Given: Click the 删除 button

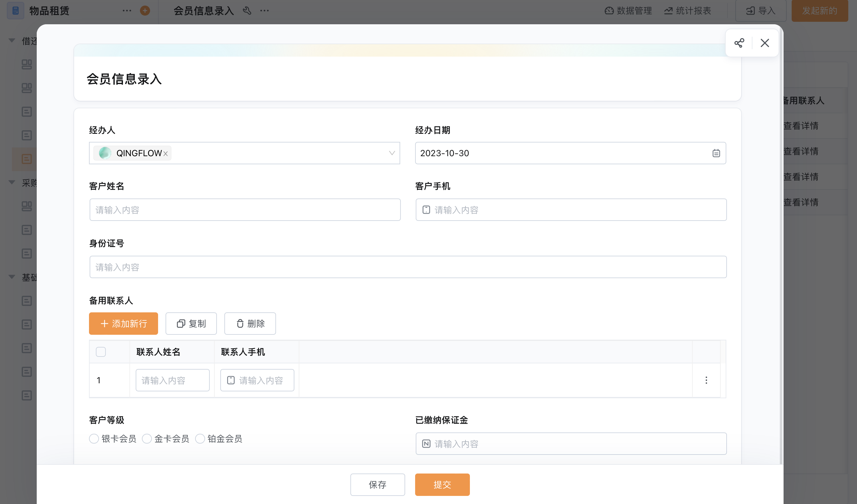Looking at the screenshot, I should pos(250,324).
